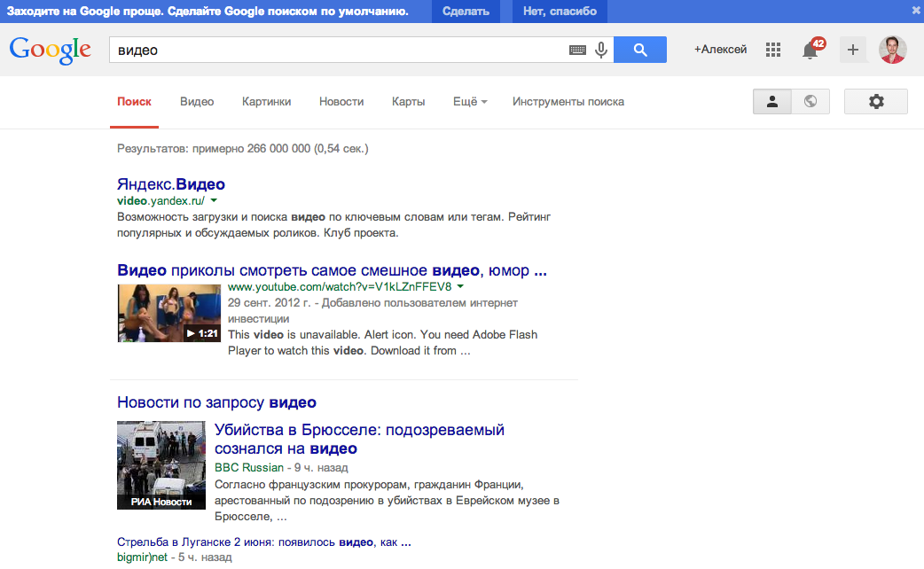Switch to global results (globe icon)
This screenshot has width=924, height=569.
coord(810,101)
